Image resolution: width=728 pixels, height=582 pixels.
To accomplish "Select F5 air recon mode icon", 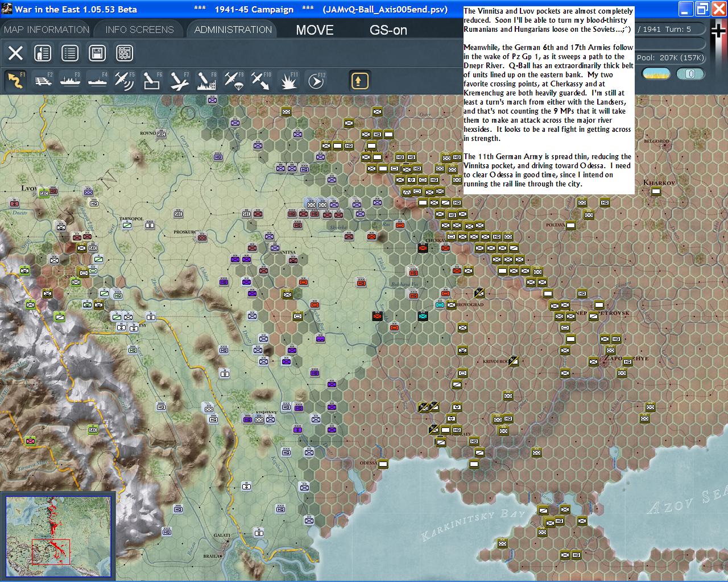I will [125, 81].
